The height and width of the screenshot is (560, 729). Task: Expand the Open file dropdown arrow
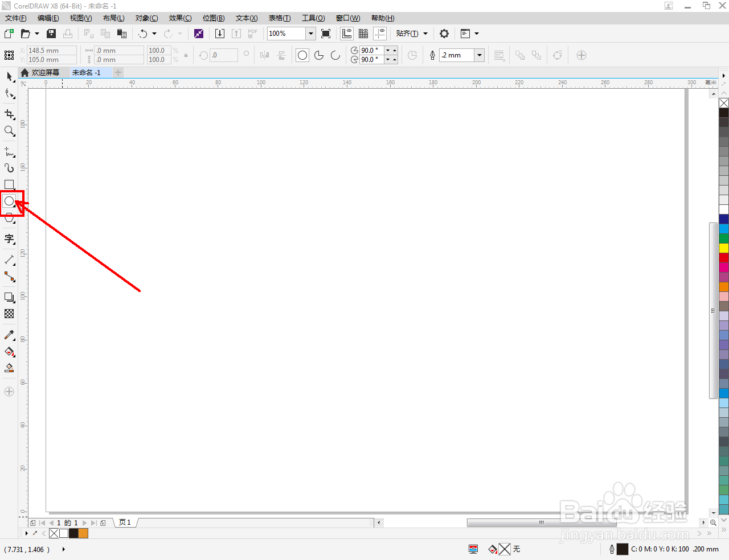tap(37, 34)
